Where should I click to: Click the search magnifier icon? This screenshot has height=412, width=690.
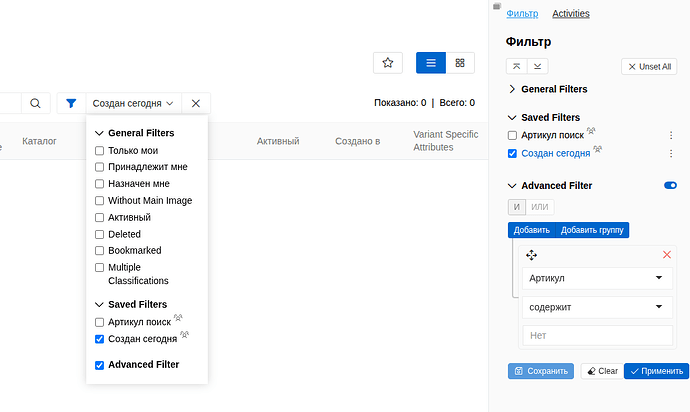[x=35, y=103]
